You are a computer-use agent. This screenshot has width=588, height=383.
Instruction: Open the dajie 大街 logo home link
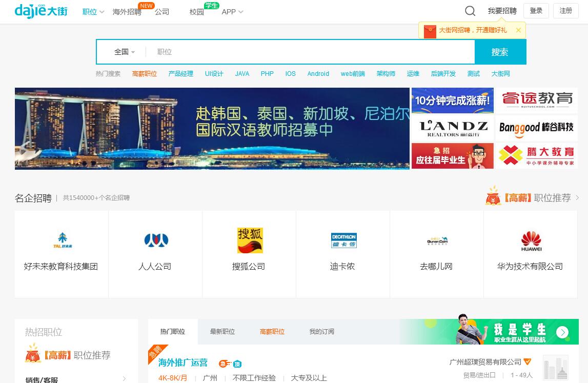click(40, 11)
